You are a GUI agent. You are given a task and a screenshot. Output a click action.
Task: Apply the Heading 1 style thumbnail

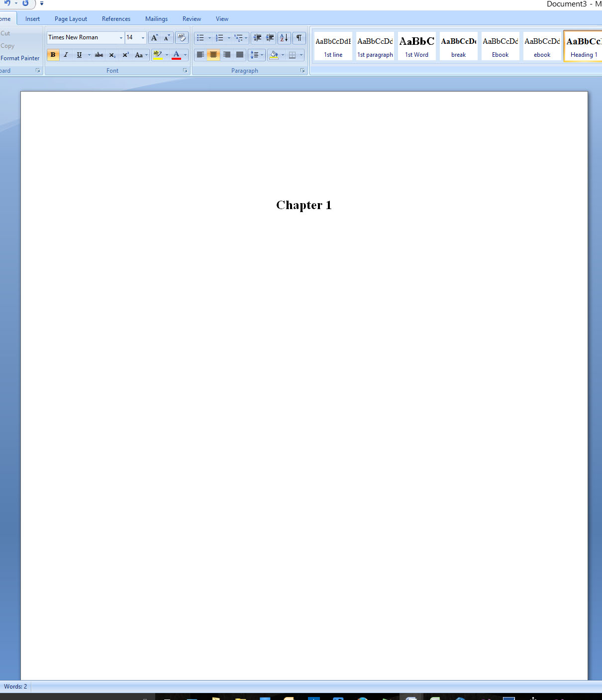tap(583, 47)
